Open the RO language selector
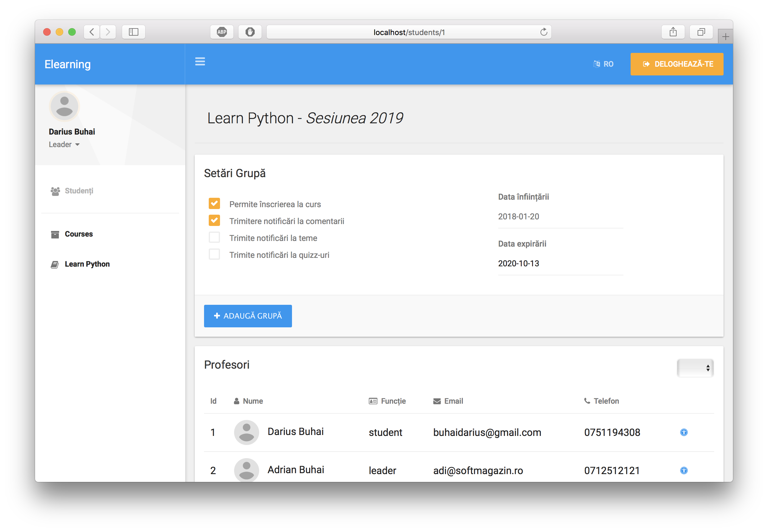This screenshot has height=532, width=768. tap(603, 64)
